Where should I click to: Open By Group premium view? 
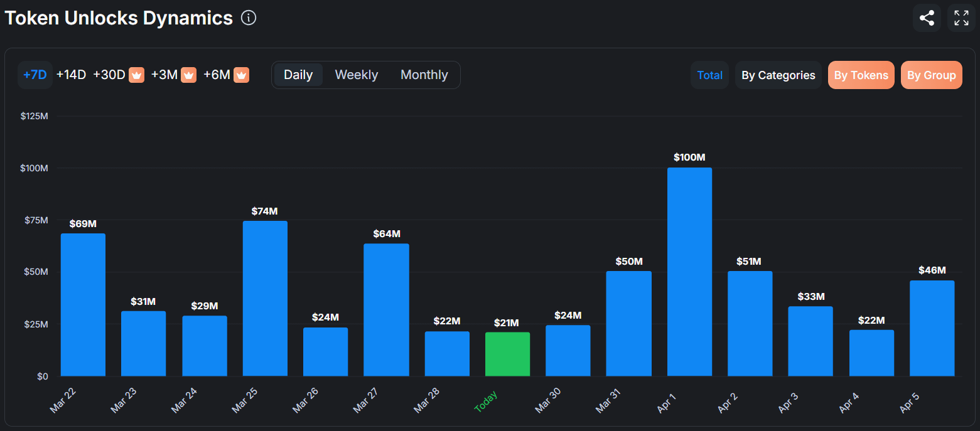[x=932, y=75]
